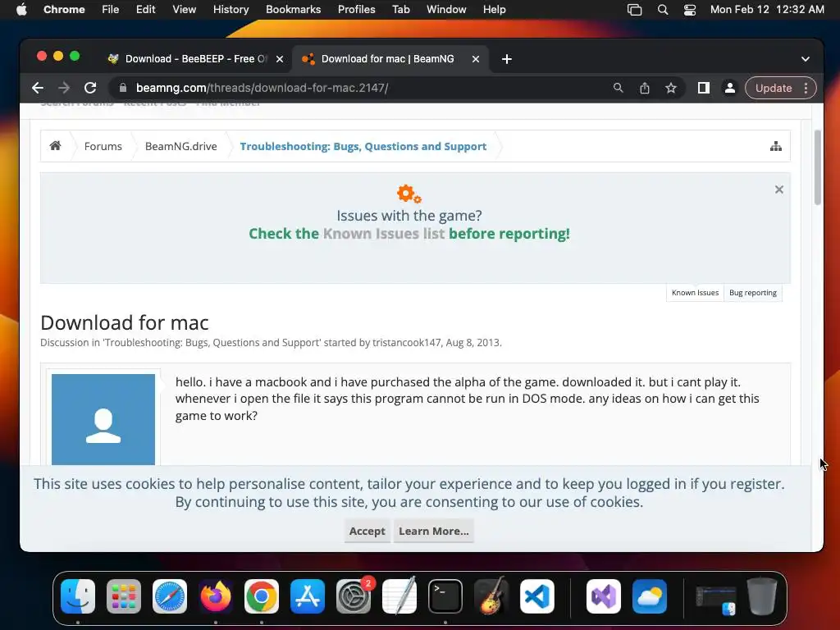Click the Chrome icon in the dock
840x630 pixels.
point(262,596)
